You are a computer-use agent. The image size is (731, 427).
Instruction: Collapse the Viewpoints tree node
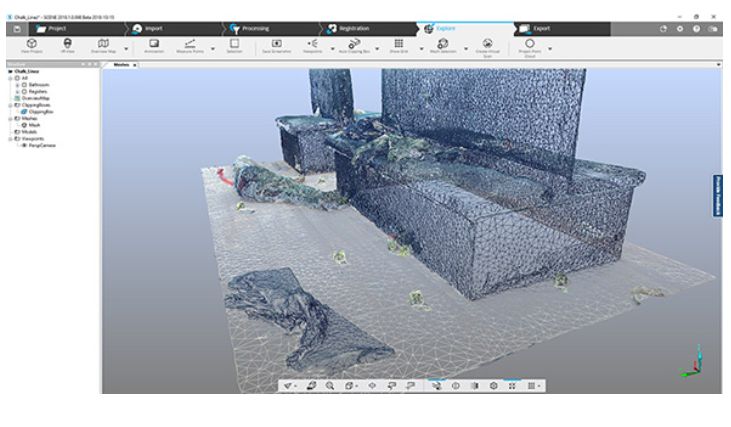tap(10, 139)
